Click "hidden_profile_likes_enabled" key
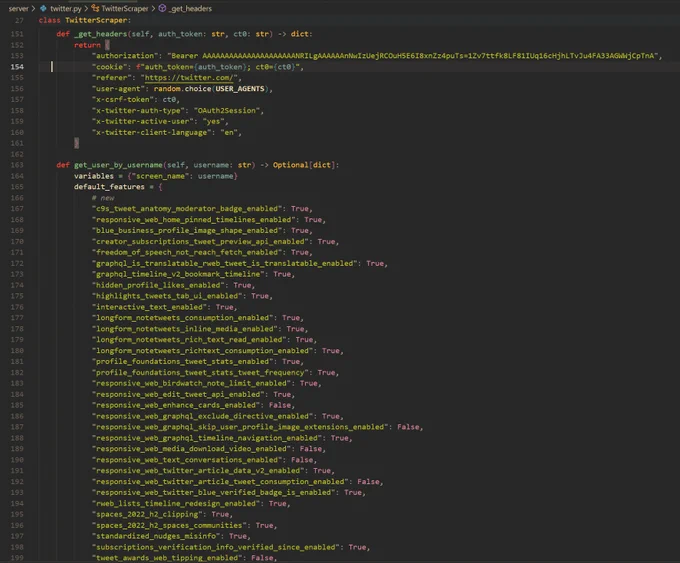Image resolution: width=680 pixels, height=563 pixels. click(158, 285)
